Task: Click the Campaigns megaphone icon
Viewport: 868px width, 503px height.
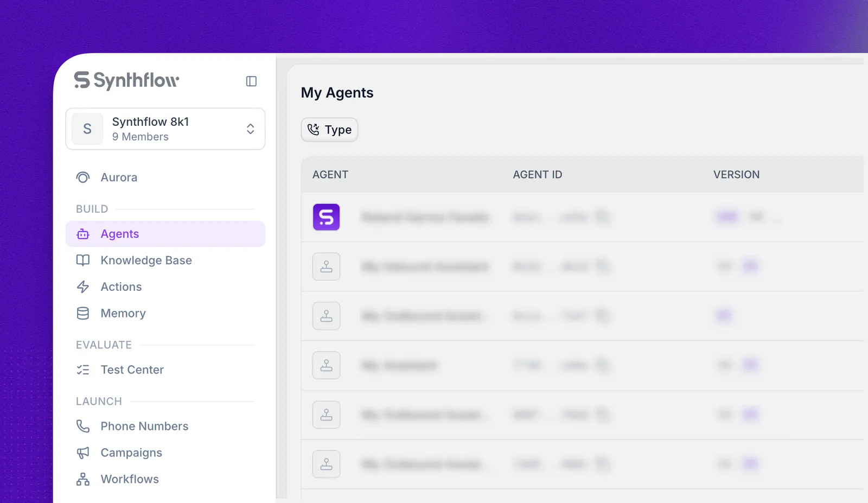Action: point(83,453)
